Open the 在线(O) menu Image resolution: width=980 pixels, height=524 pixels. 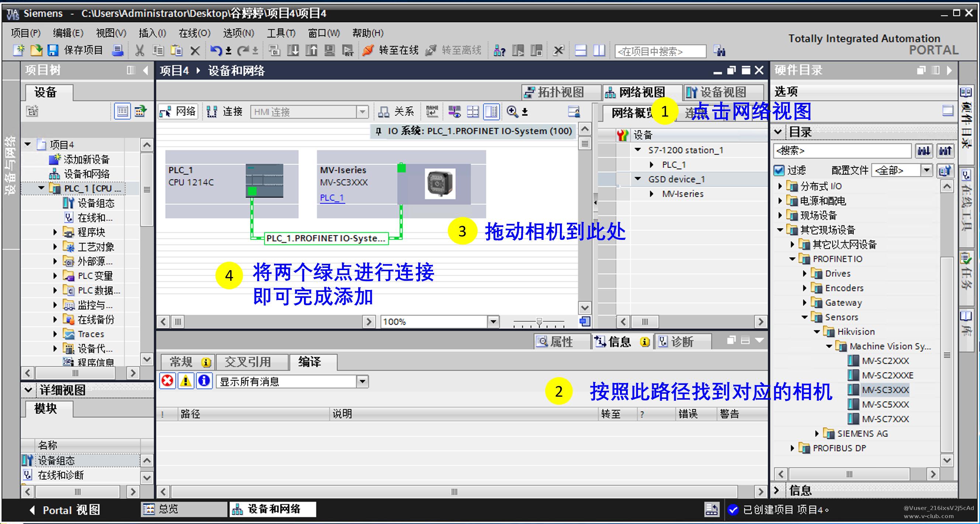point(194,33)
